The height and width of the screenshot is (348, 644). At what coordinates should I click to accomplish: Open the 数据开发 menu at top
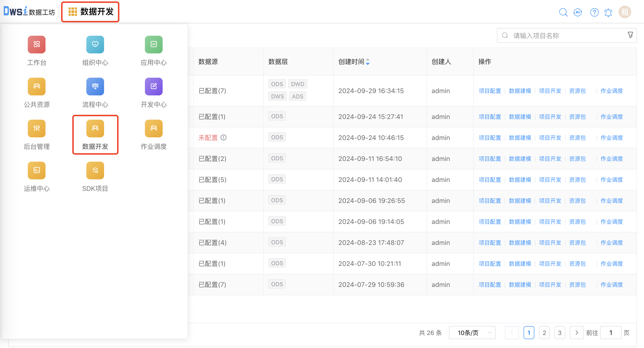pos(90,11)
